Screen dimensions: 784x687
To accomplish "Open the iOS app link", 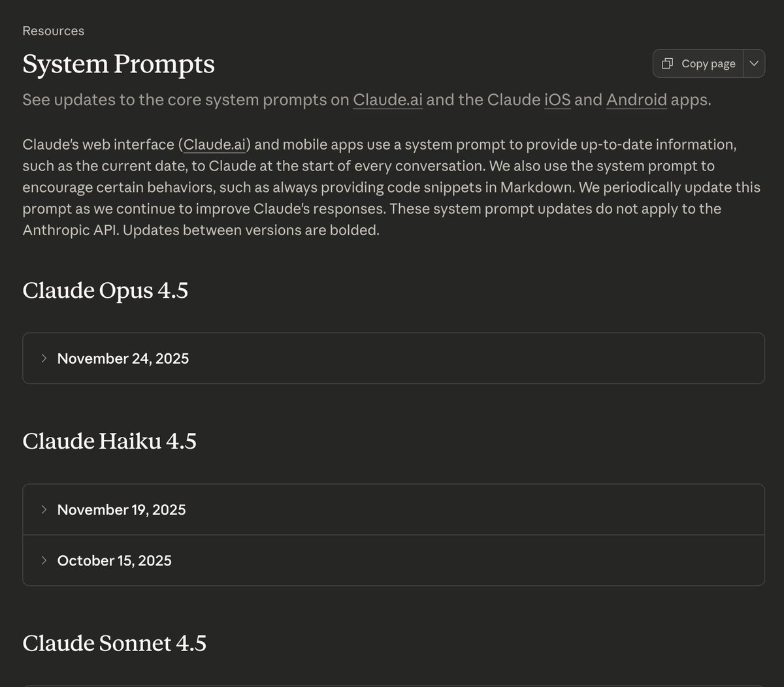I will [557, 100].
